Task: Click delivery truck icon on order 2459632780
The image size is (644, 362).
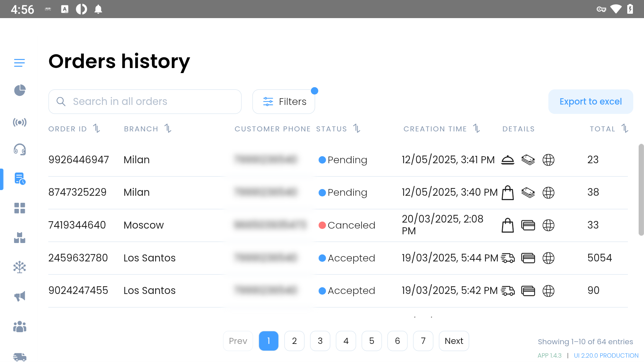Action: pyautogui.click(x=508, y=258)
